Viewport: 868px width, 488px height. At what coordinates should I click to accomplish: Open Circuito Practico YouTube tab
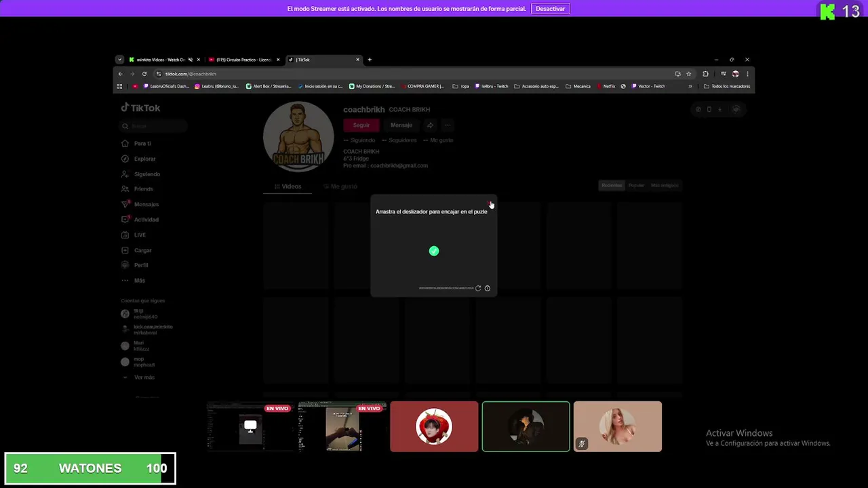click(x=244, y=60)
